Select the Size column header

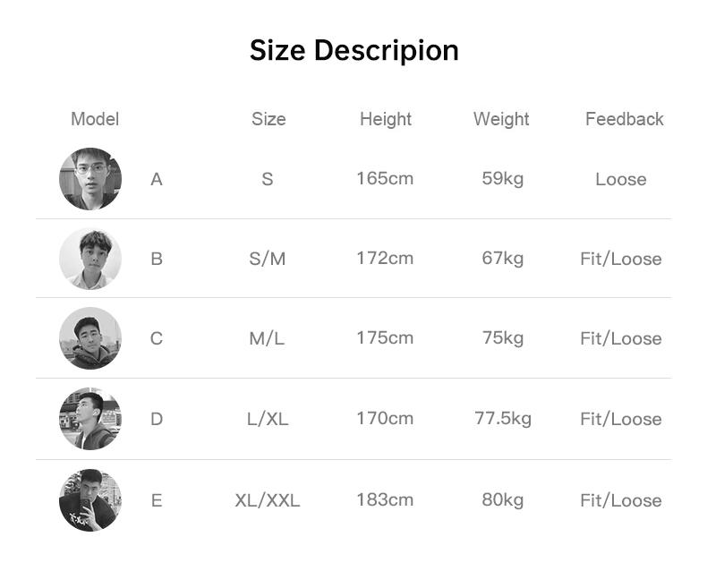coord(268,119)
